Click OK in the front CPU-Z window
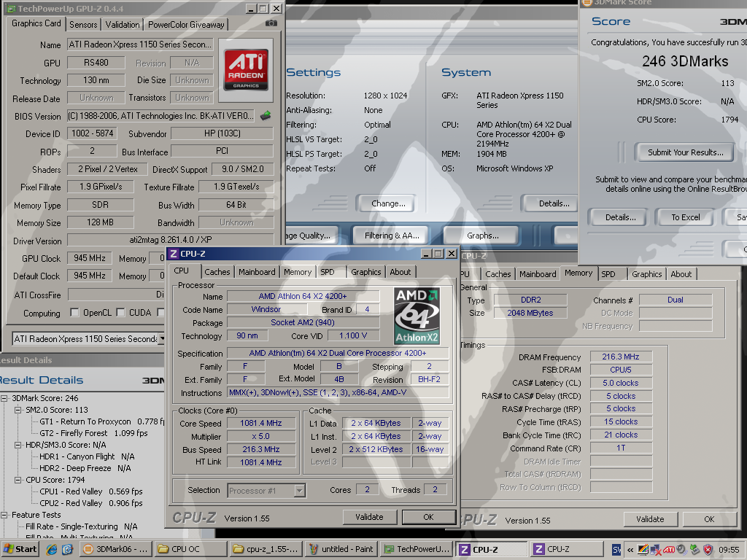747x560 pixels. (429, 517)
